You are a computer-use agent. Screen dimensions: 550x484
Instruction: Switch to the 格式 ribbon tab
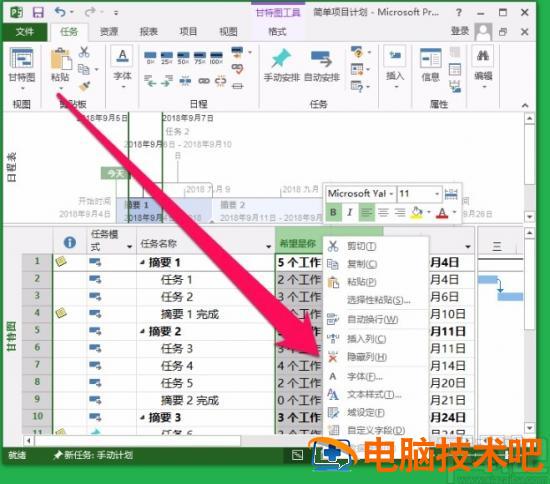click(277, 32)
